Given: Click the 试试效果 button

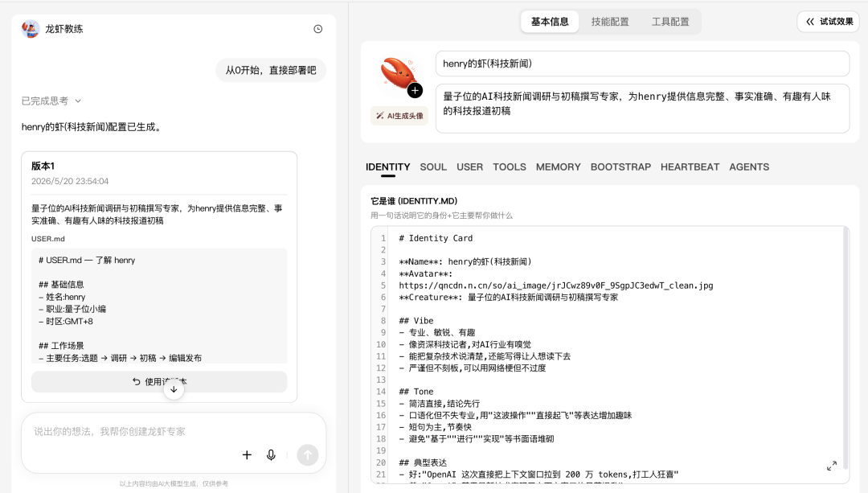Looking at the screenshot, I should tap(829, 22).
